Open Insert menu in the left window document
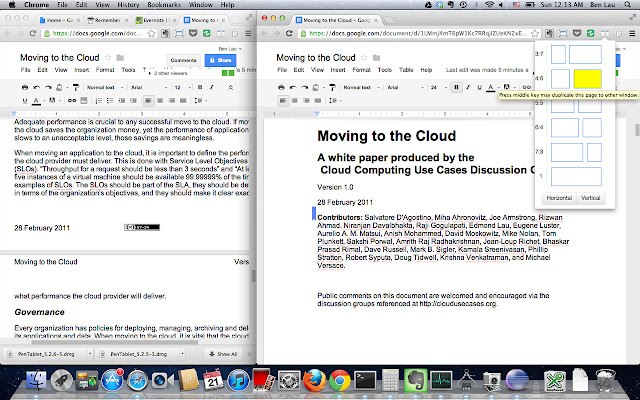This screenshot has height=400, width=640. pos(82,70)
